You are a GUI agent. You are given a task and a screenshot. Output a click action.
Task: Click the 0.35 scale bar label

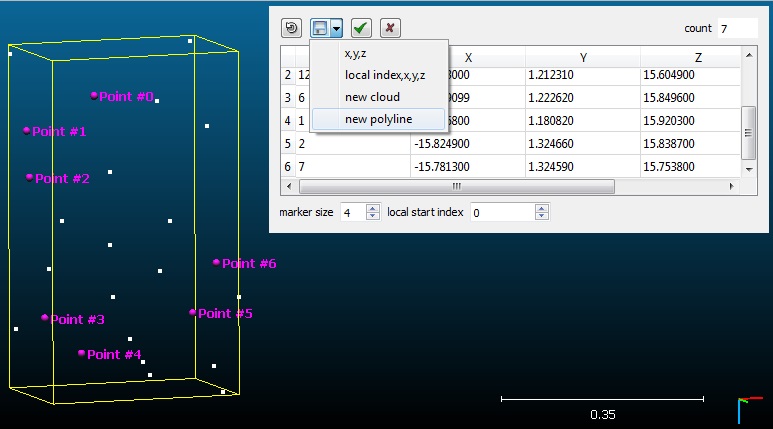pyautogui.click(x=602, y=415)
